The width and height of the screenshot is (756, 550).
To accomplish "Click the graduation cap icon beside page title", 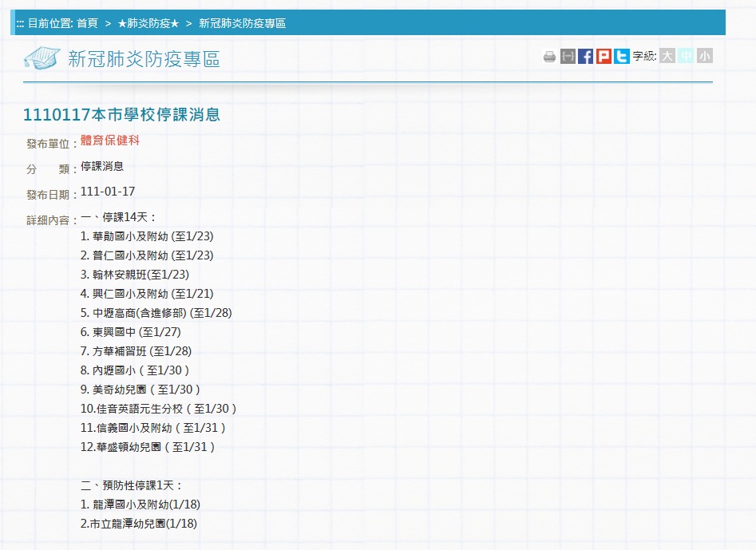I will click(42, 58).
